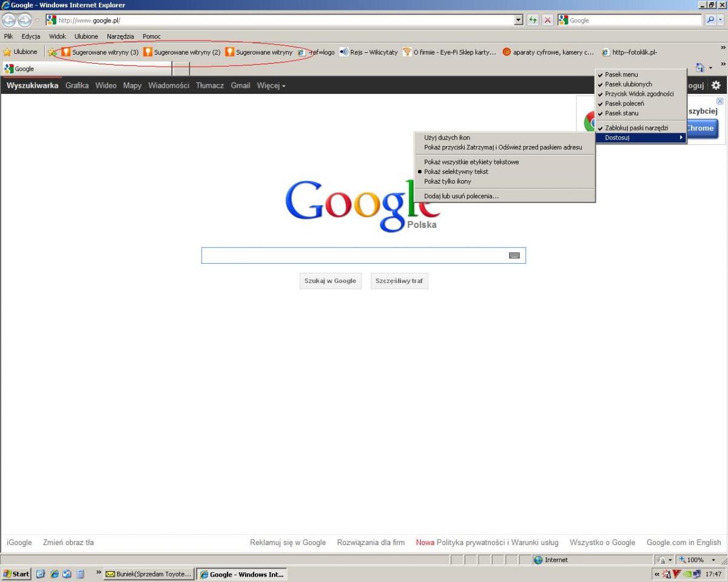Open the Plik menu
The width and height of the screenshot is (728, 582).
(x=8, y=36)
